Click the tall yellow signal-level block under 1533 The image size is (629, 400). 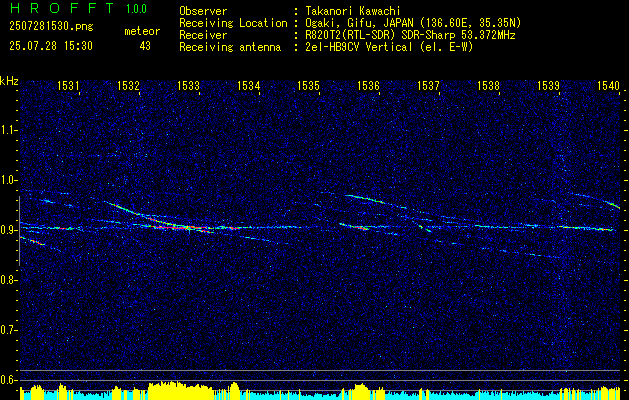tap(181, 390)
